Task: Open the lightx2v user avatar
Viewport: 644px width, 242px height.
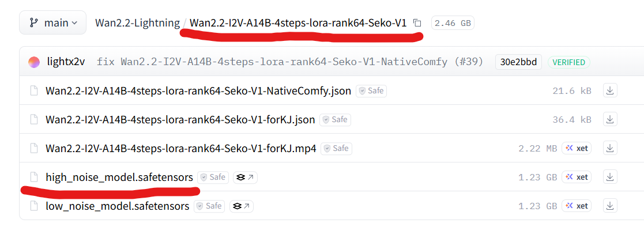Action: (x=34, y=62)
